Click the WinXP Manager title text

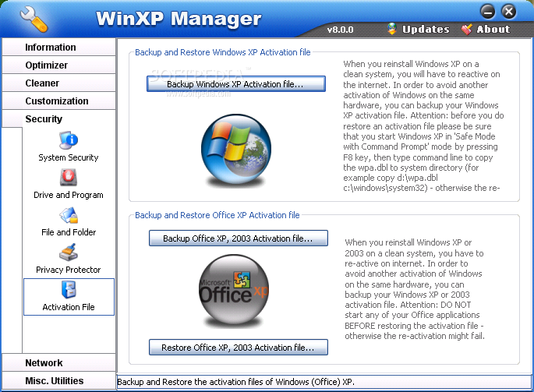coord(179,19)
